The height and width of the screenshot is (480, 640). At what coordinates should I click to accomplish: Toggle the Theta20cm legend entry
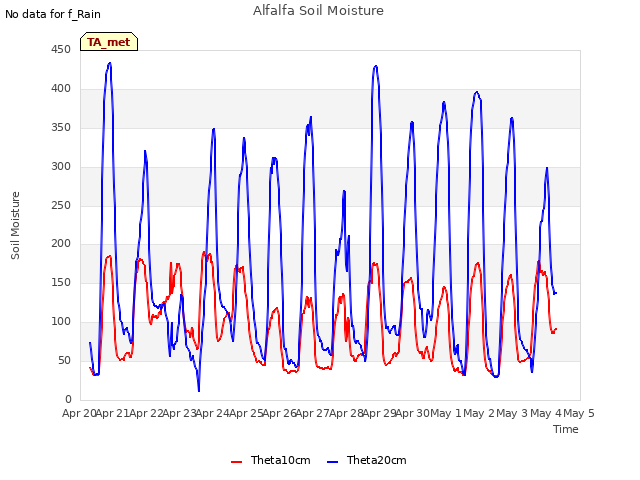click(367, 460)
